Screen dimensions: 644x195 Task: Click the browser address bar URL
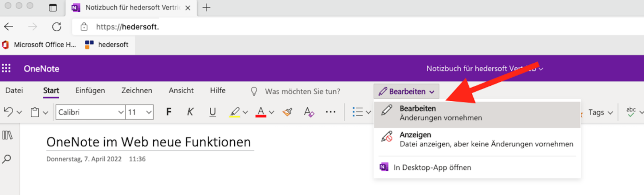128,27
